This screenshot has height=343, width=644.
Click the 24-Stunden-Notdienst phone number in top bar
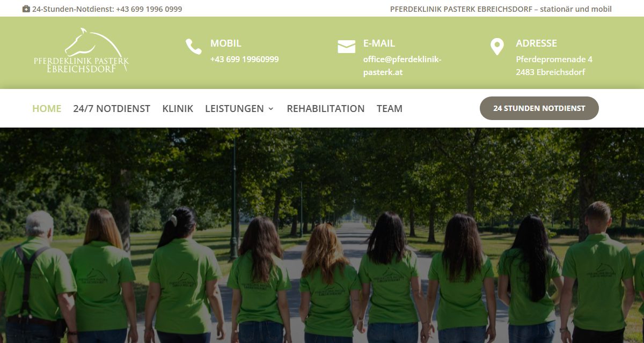149,9
